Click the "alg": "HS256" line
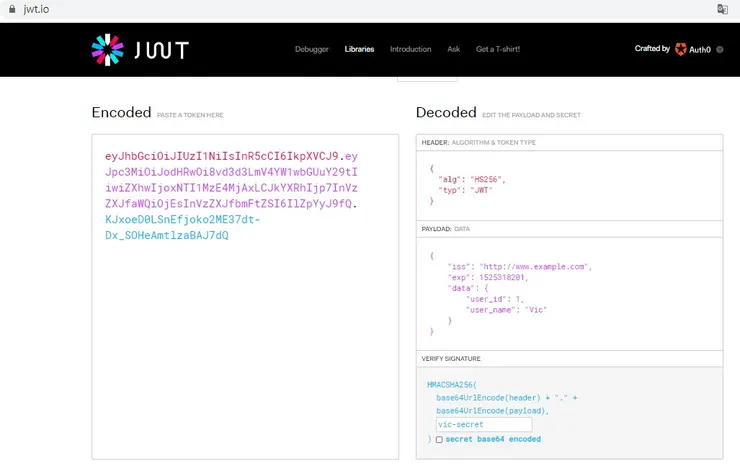 coord(472,180)
